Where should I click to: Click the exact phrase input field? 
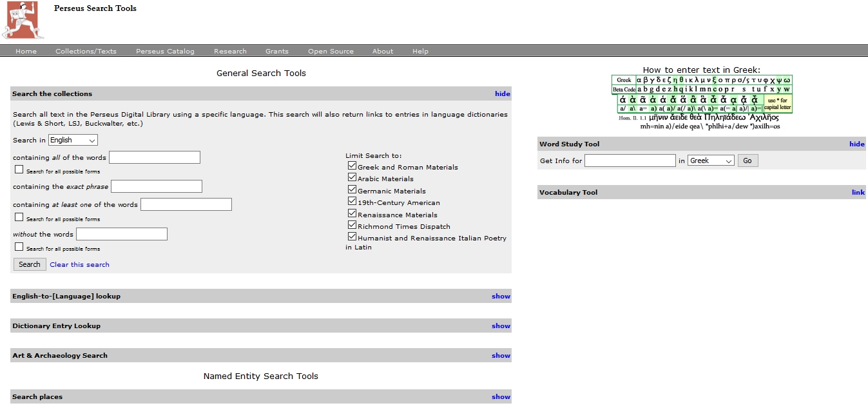tap(157, 186)
